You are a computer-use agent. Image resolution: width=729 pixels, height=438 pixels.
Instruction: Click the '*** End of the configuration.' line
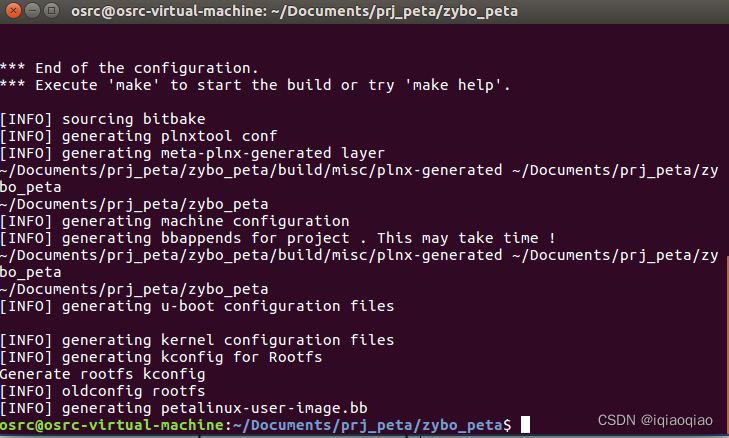129,68
